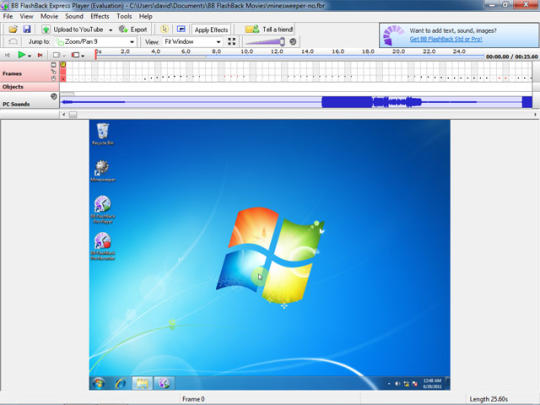The image size is (540, 405).
Task: Click the Recycle Bin icon in the recording
Action: [x=103, y=134]
